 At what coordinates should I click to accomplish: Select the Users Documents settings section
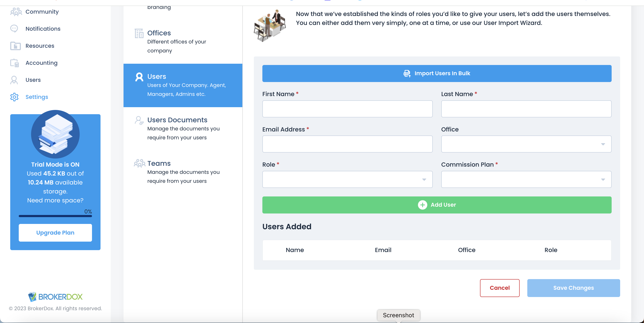point(183,129)
